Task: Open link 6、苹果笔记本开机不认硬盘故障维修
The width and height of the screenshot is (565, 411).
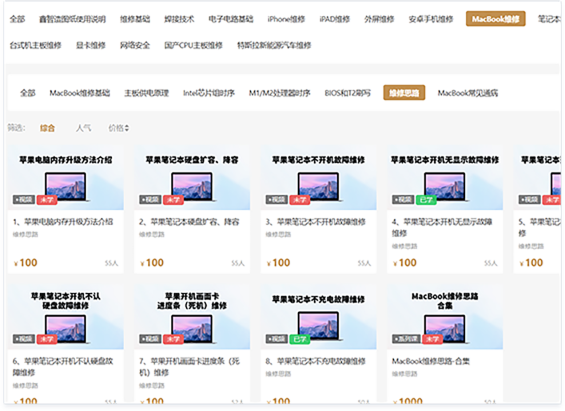Action: 63,367
